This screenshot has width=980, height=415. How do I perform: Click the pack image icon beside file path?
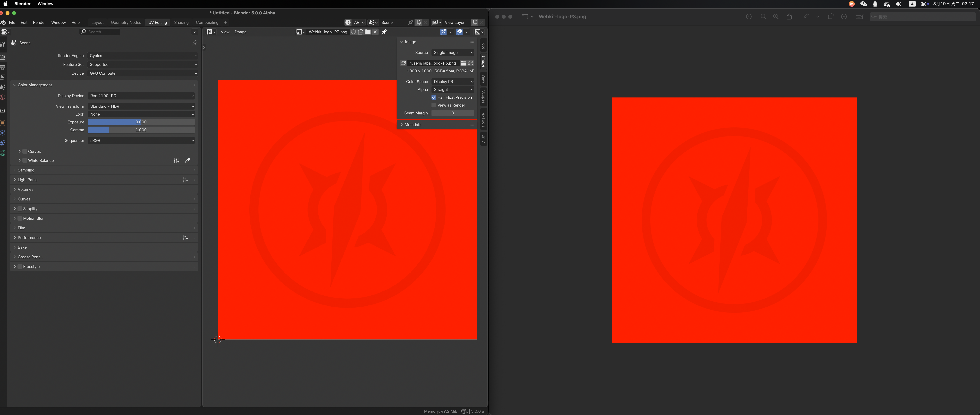[x=403, y=63]
